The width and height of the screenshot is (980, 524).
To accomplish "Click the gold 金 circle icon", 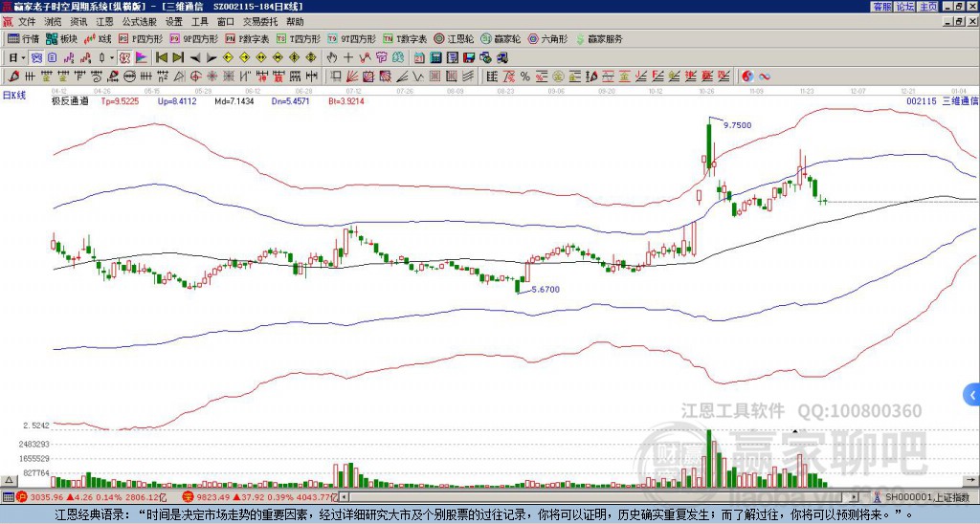I will click(x=558, y=76).
